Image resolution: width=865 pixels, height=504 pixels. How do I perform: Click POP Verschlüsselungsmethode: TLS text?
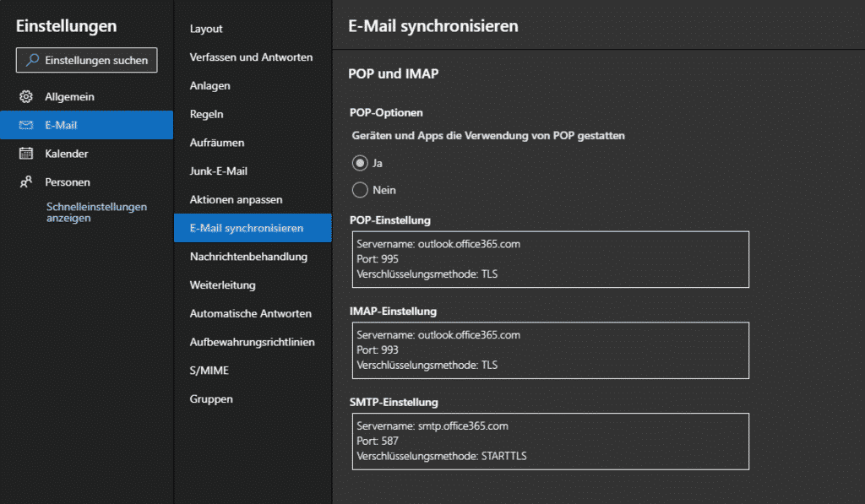427,274
